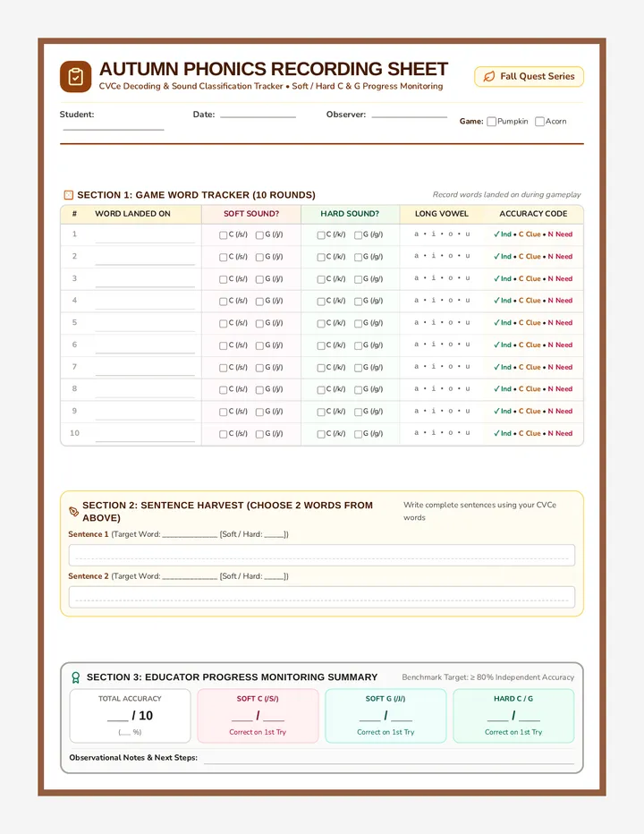Select the Fall Quest Series badge
Viewport: 644px width, 834px height.
pos(529,77)
